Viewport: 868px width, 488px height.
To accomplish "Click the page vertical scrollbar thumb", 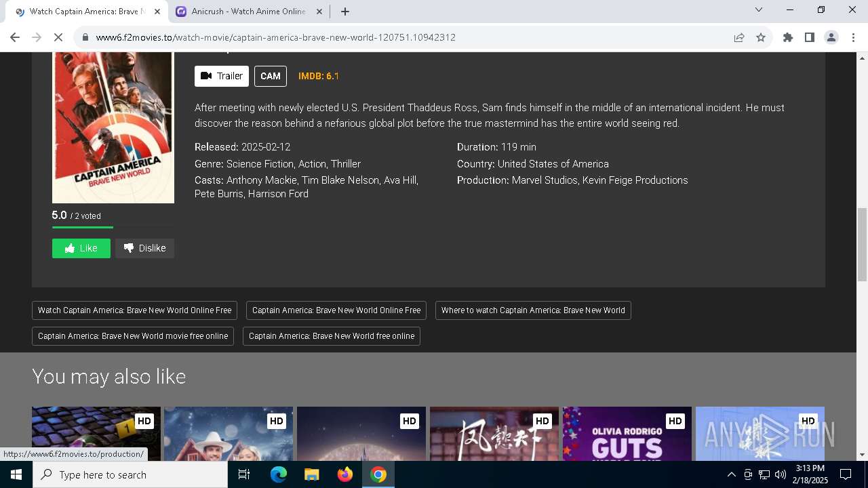I will [863, 244].
